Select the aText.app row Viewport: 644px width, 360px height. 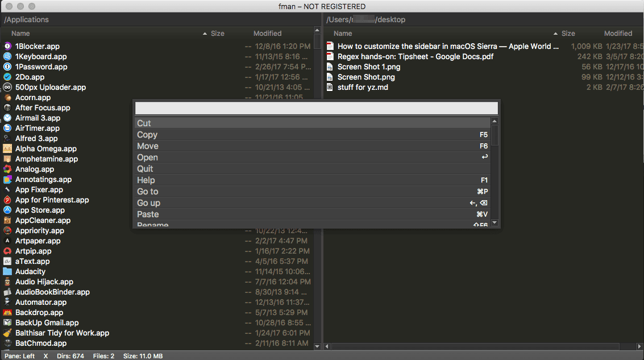(x=157, y=262)
